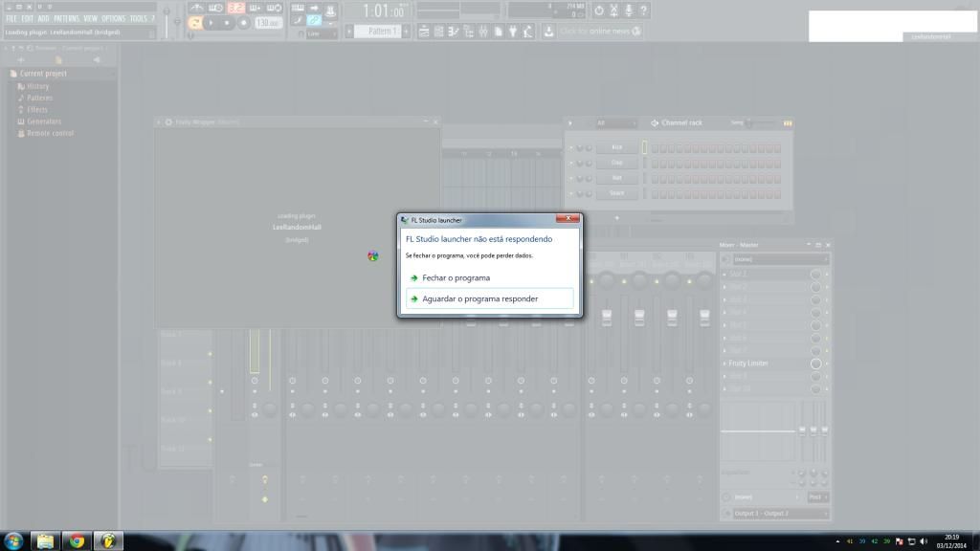Toggle the pattern/song mode button
Screen dimensions: 980x551
pyautogui.click(x=195, y=22)
